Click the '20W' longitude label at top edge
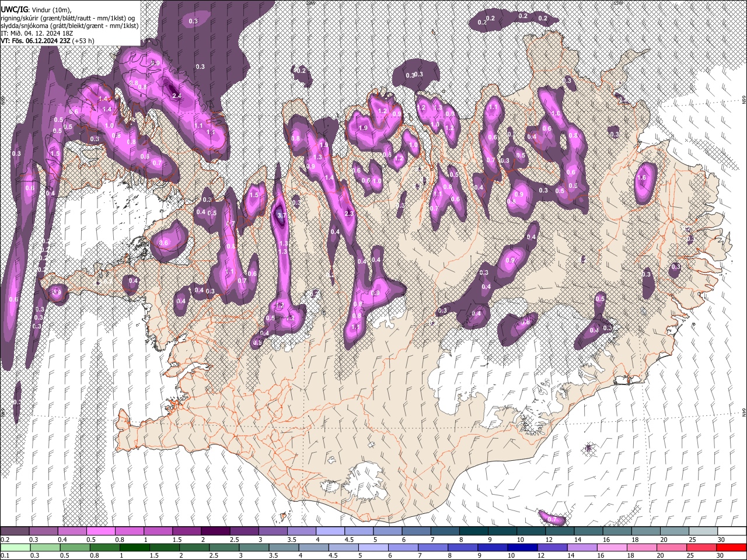Viewport: 747px width, 560px height. [x=310, y=2]
